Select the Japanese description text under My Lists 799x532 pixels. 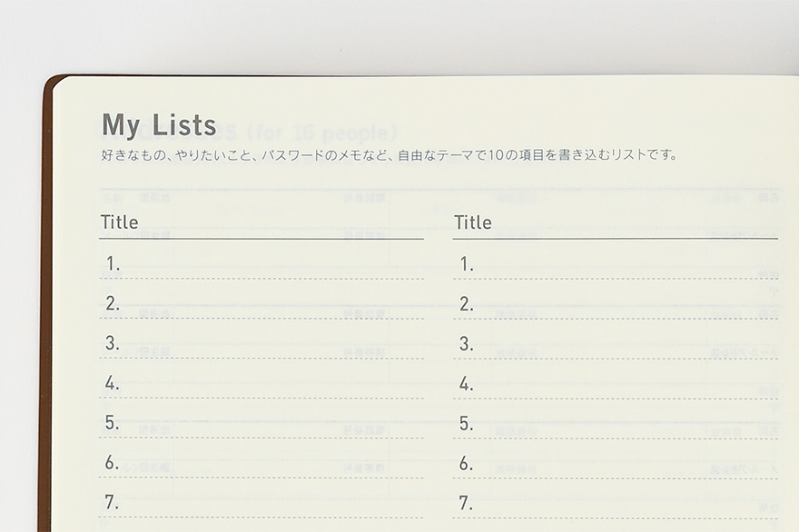tap(389, 155)
